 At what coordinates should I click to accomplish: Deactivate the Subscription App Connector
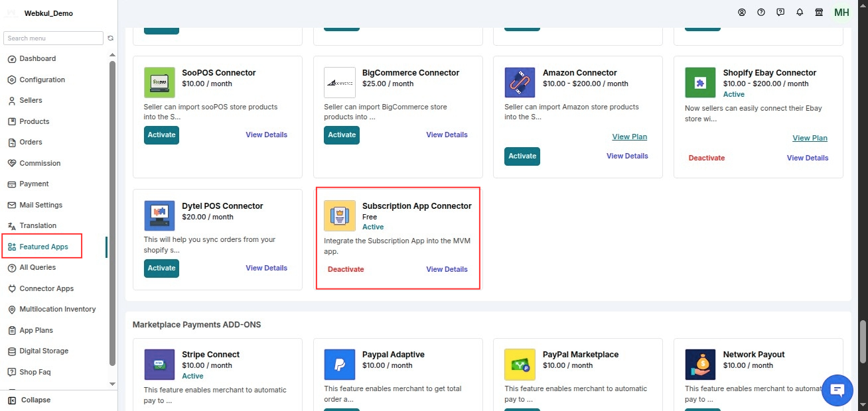click(x=346, y=269)
